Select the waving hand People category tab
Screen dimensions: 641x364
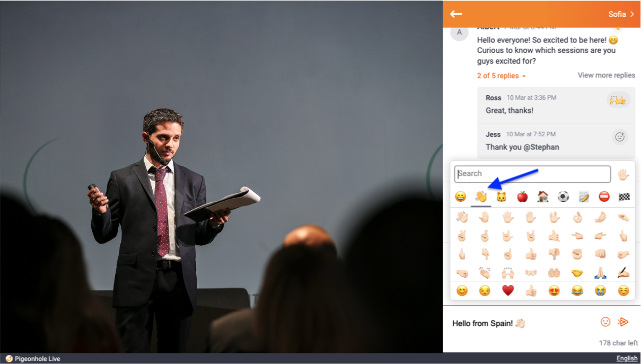click(x=481, y=197)
